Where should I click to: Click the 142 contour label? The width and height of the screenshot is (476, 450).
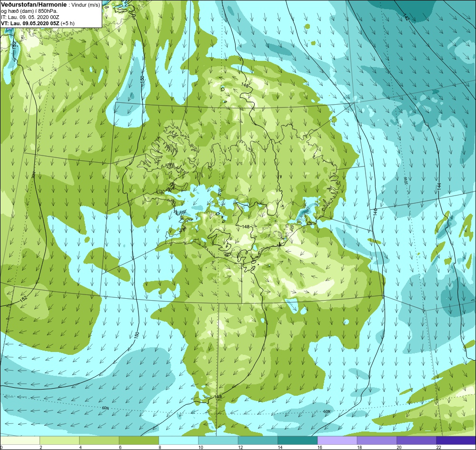coord(406,17)
